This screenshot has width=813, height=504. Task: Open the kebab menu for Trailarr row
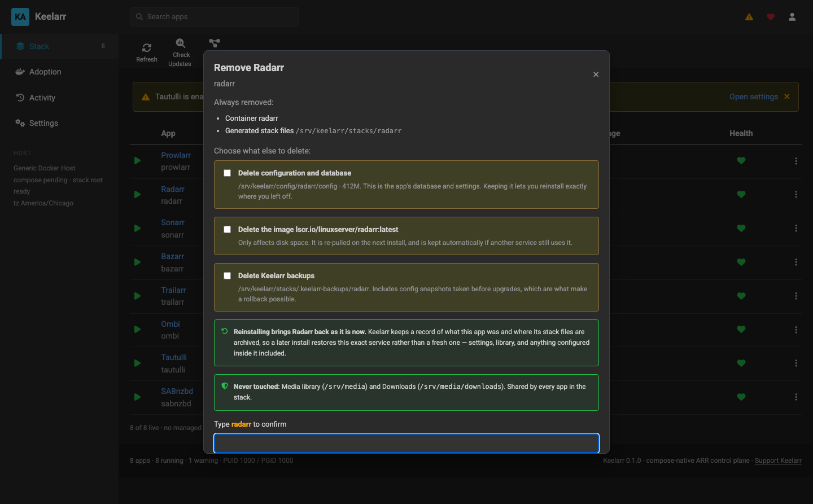pos(796,296)
